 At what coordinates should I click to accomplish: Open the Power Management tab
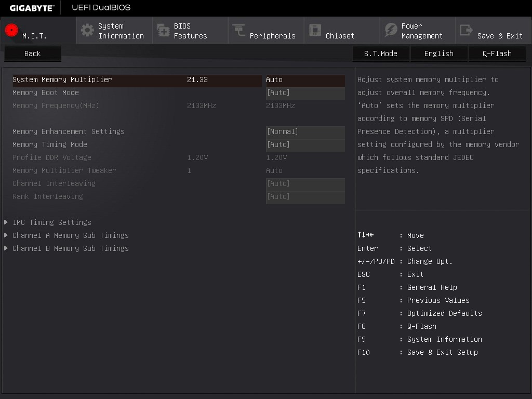418,31
